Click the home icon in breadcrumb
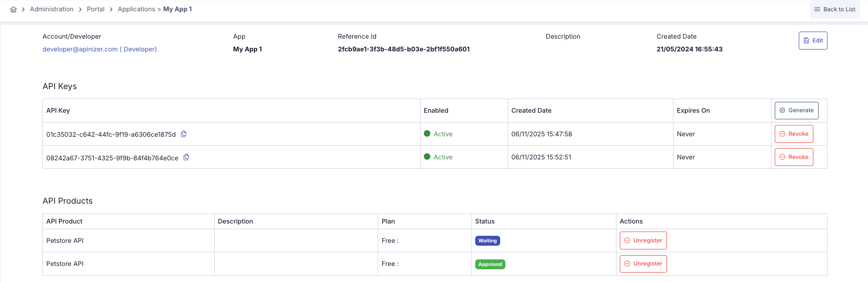Image resolution: width=868 pixels, height=282 pixels. 13,9
